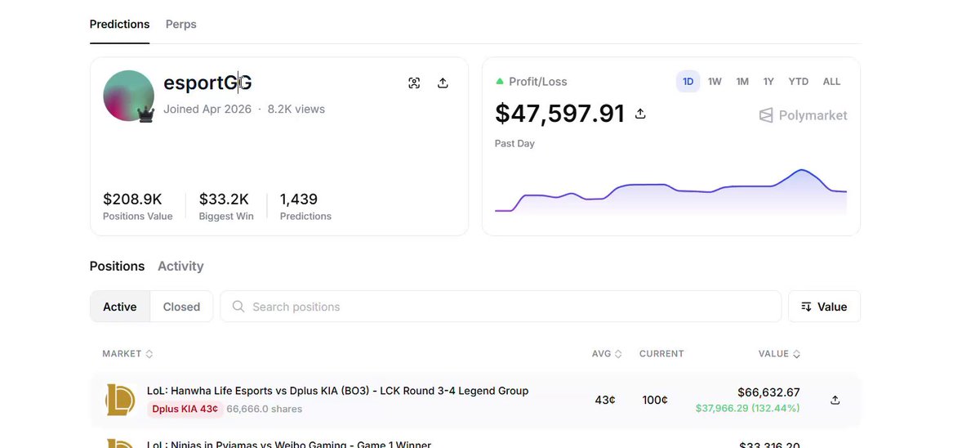Select the 1M time range
This screenshot has width=980, height=448.
(742, 82)
